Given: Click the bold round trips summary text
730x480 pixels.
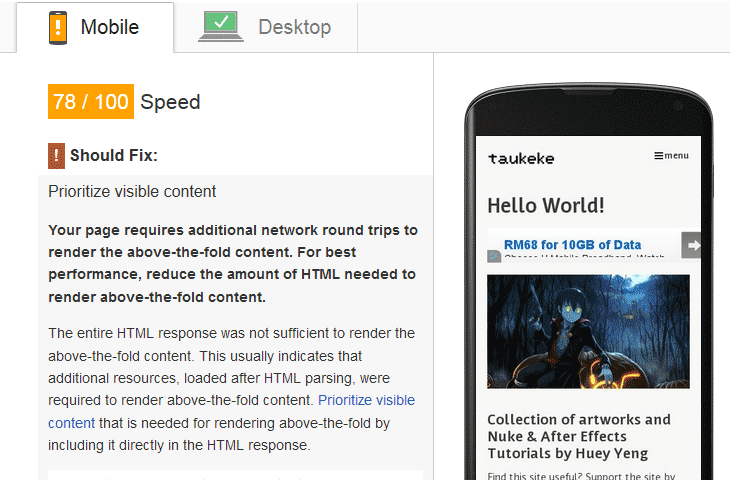Looking at the screenshot, I should pos(233,263).
